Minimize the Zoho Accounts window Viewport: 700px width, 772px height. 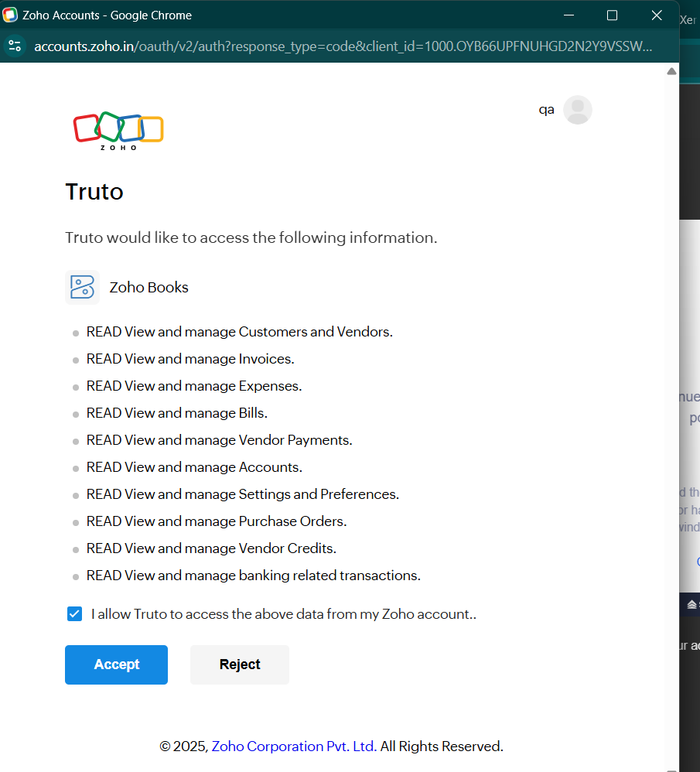(569, 15)
